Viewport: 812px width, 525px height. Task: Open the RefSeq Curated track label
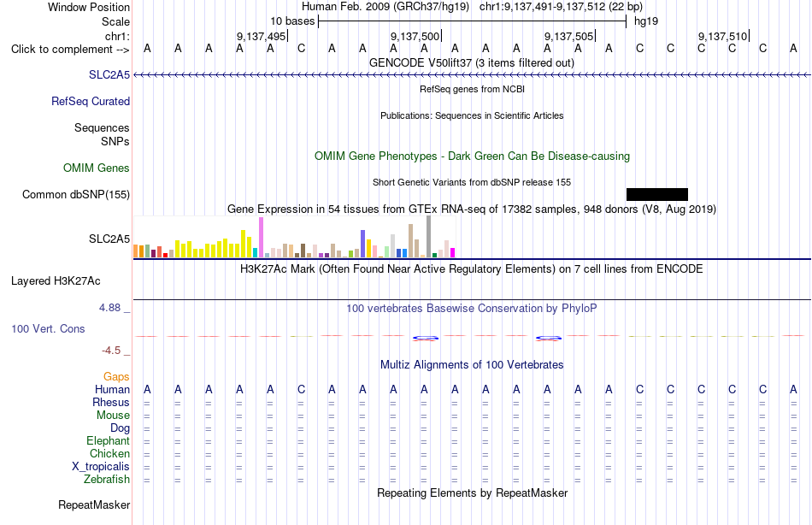coord(91,102)
